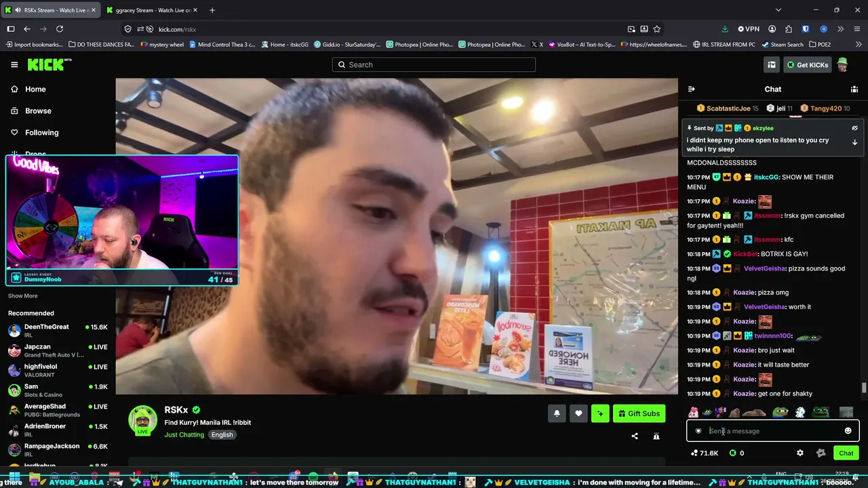Open the chat users list icon
This screenshot has height=488, width=868.
pos(854,89)
